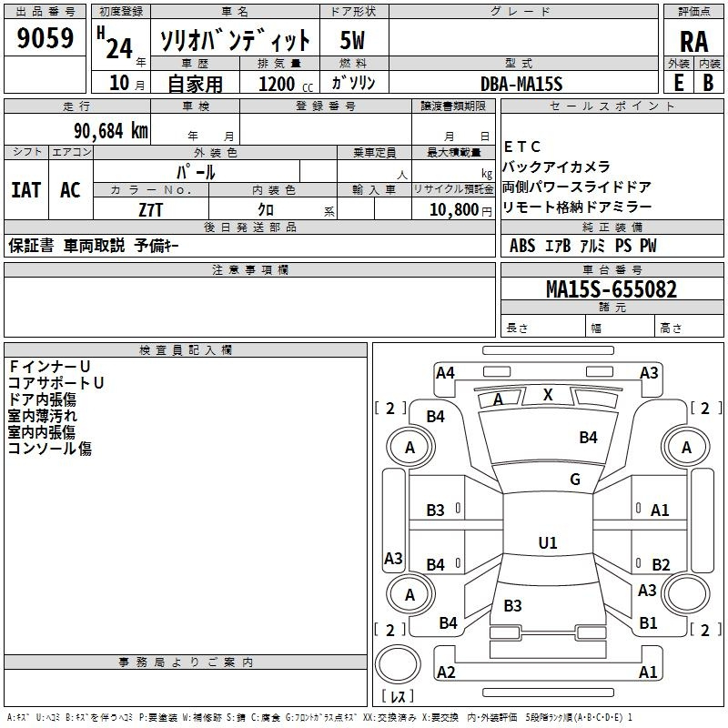Click the RA evaluation grade
The image size is (728, 728).
coord(693,41)
